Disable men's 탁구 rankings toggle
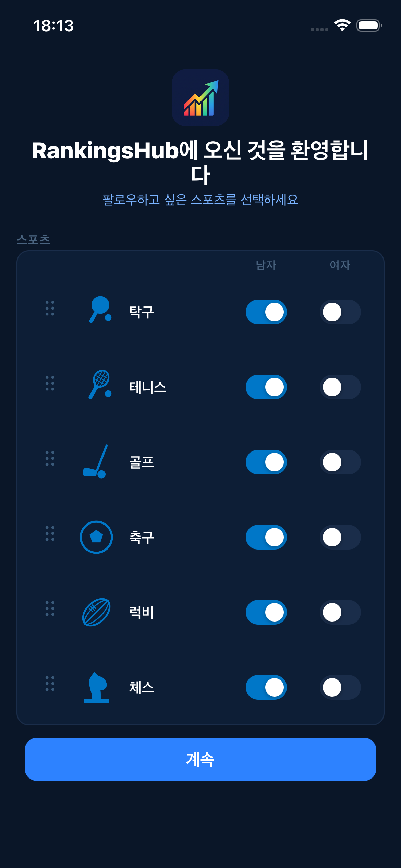The width and height of the screenshot is (401, 868). (266, 312)
